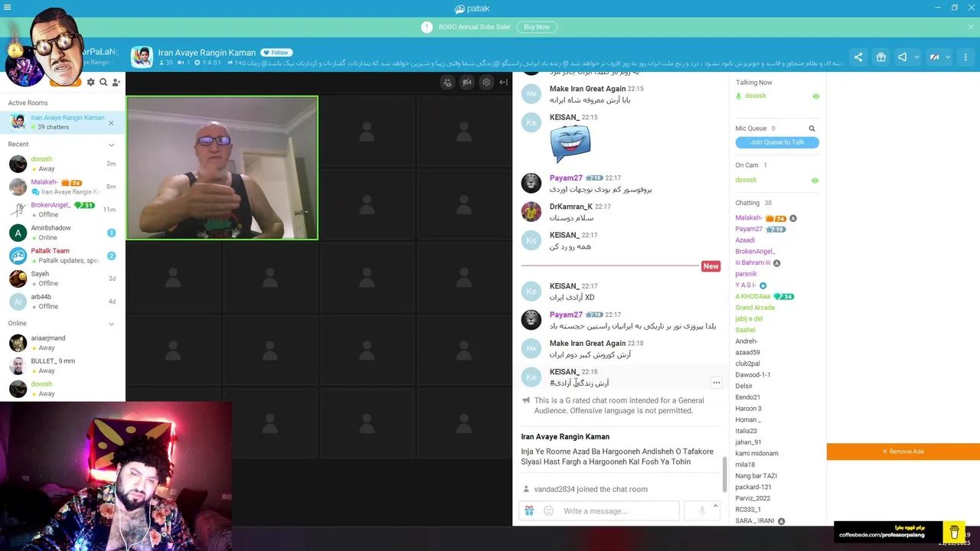Viewport: 980px width, 551px height.
Task: Toggle eye icon next to dovosh in Talking Now
Action: pyautogui.click(x=815, y=96)
